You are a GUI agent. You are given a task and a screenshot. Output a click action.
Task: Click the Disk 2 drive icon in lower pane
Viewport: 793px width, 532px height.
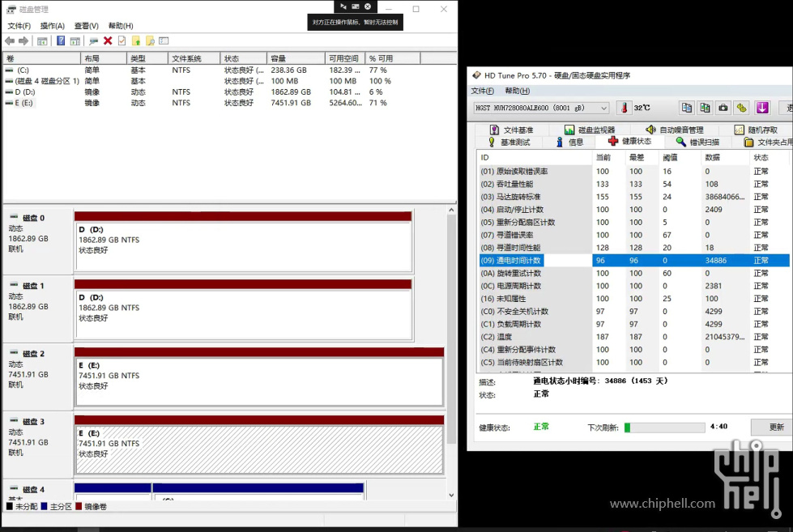point(14,353)
